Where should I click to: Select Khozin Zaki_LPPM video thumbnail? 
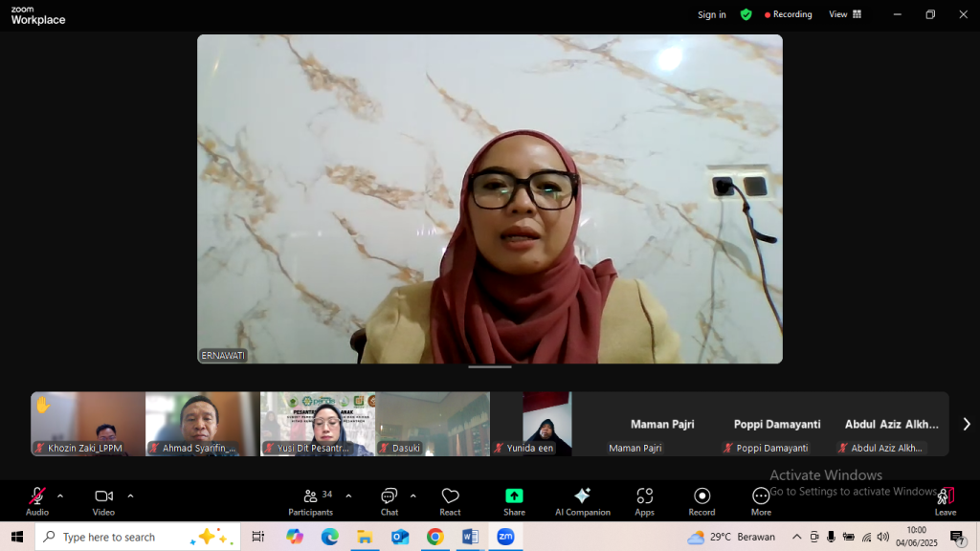(x=88, y=424)
